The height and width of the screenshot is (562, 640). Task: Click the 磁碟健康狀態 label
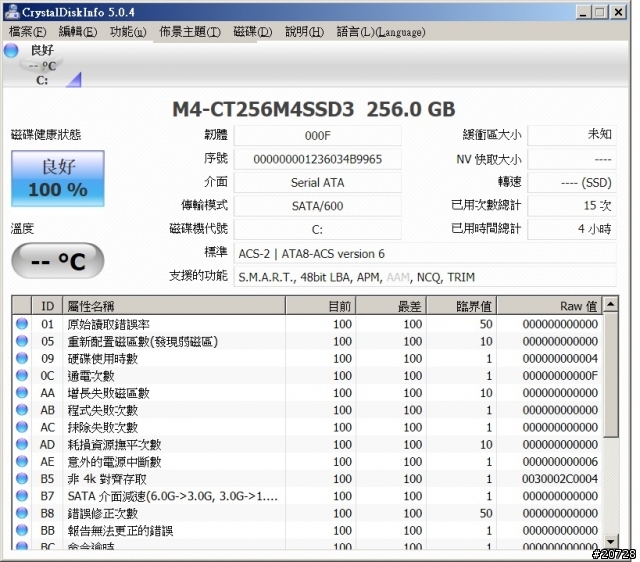(46, 135)
